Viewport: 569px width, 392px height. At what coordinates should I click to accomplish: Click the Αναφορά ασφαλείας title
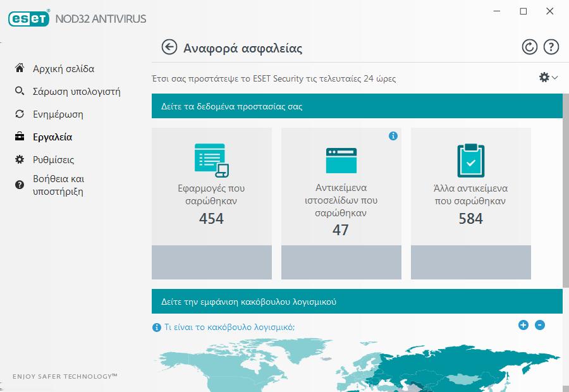[x=243, y=48]
